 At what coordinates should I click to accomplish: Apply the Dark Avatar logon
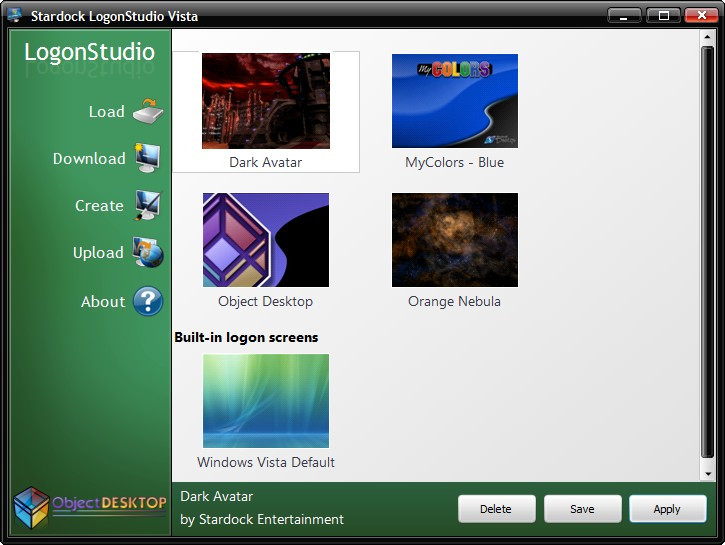[668, 509]
